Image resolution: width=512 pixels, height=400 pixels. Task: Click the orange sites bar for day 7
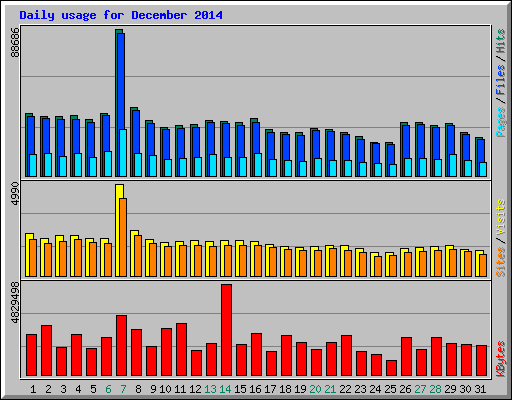click(x=123, y=237)
